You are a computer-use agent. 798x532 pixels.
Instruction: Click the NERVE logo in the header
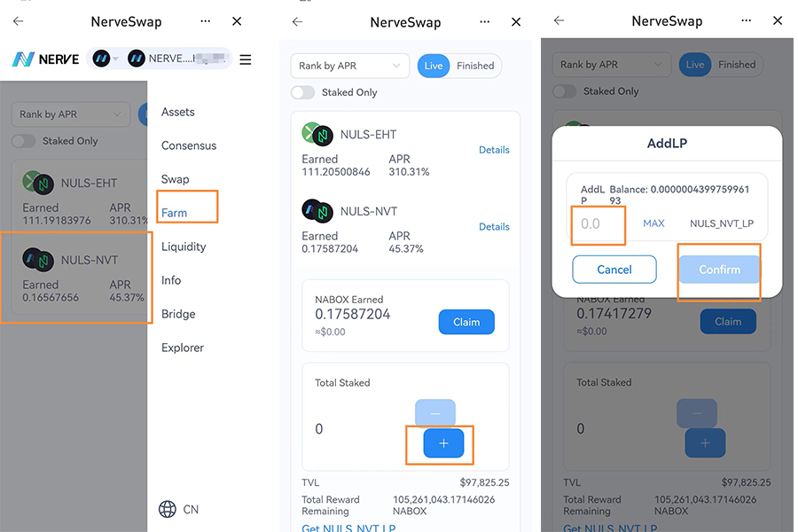pos(45,59)
